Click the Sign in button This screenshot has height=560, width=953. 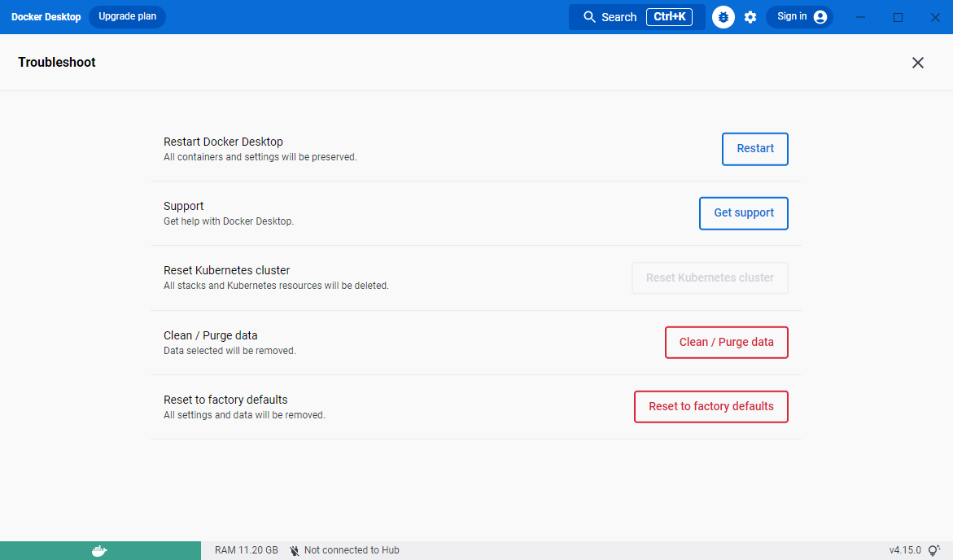coord(793,16)
